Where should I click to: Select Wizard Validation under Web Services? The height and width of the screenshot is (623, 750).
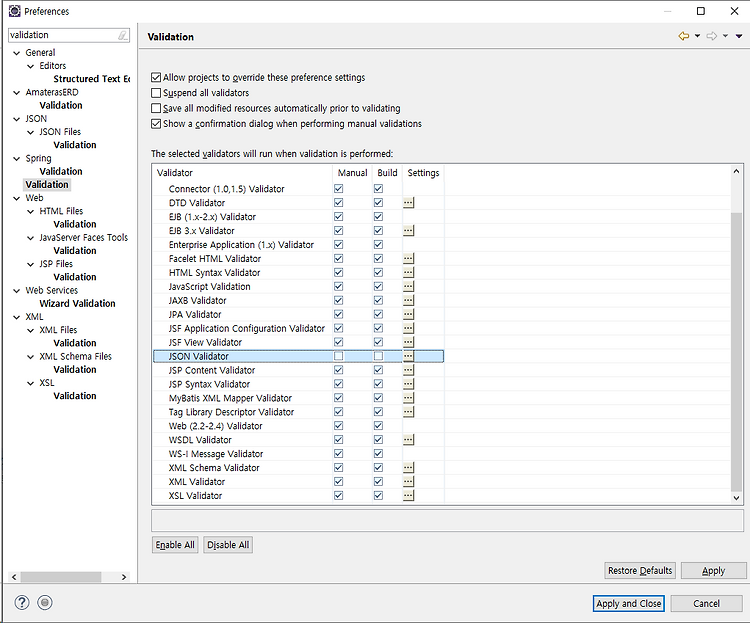click(x=77, y=303)
